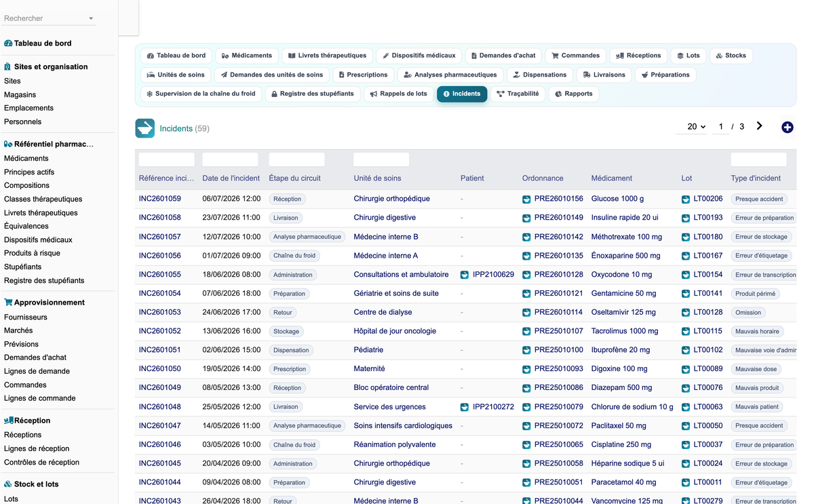814x504 pixels.
Task: Open the Rechercher search dropdown
Action: tap(49, 18)
